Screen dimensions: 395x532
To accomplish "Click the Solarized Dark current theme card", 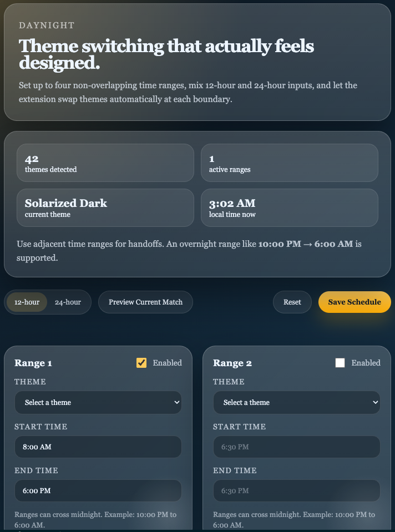I will pos(105,207).
